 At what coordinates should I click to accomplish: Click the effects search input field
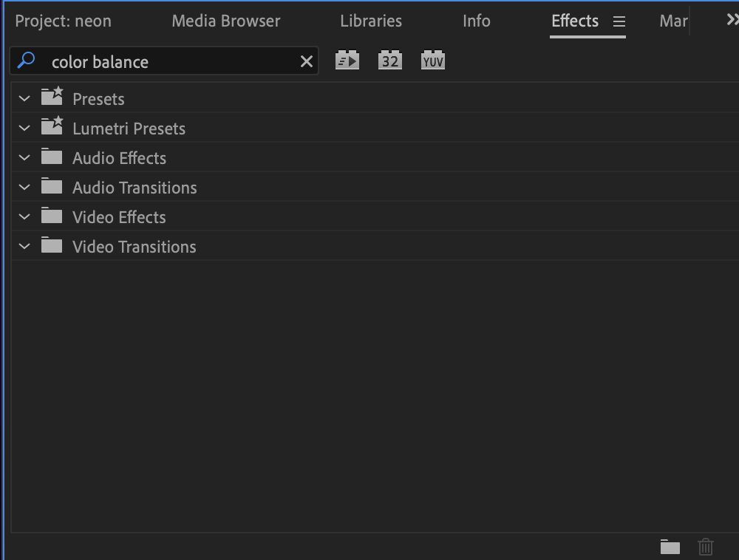click(170, 61)
